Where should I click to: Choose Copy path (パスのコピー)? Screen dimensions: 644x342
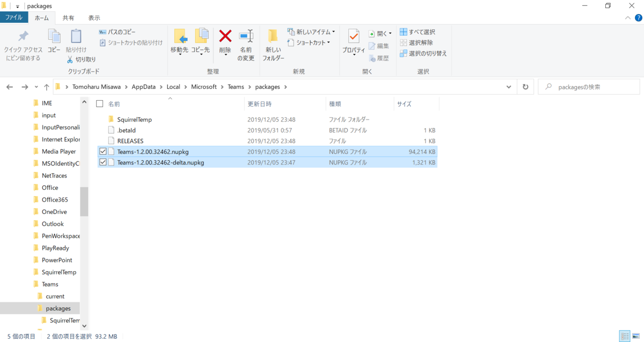tap(118, 32)
